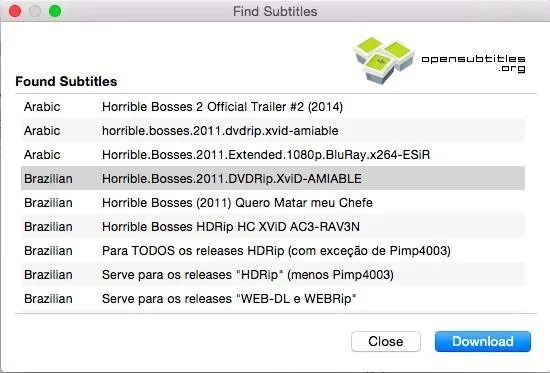Choose the WEB-DL e WEBRip subtitle entry
The image size is (550, 373).
273,299
